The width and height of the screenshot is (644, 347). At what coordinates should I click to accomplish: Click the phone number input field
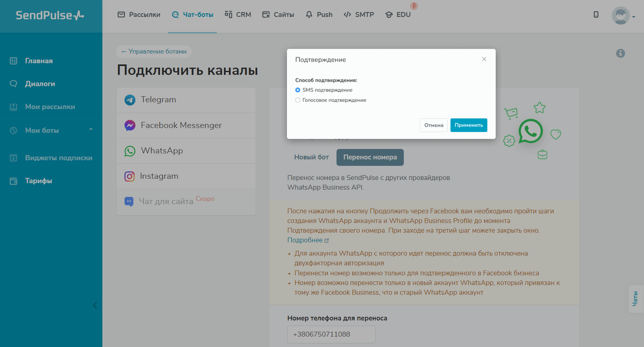coord(331,335)
